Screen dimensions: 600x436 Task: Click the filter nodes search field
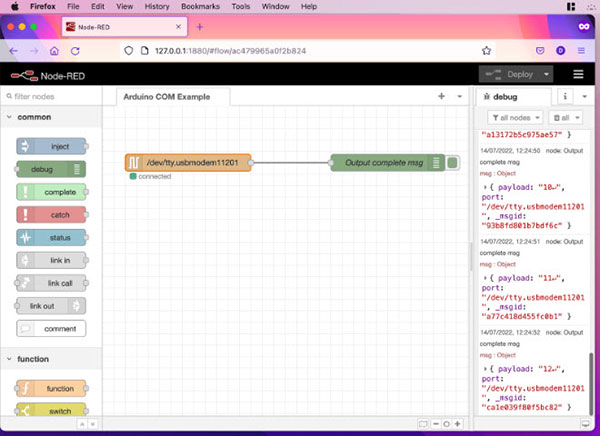pos(55,96)
